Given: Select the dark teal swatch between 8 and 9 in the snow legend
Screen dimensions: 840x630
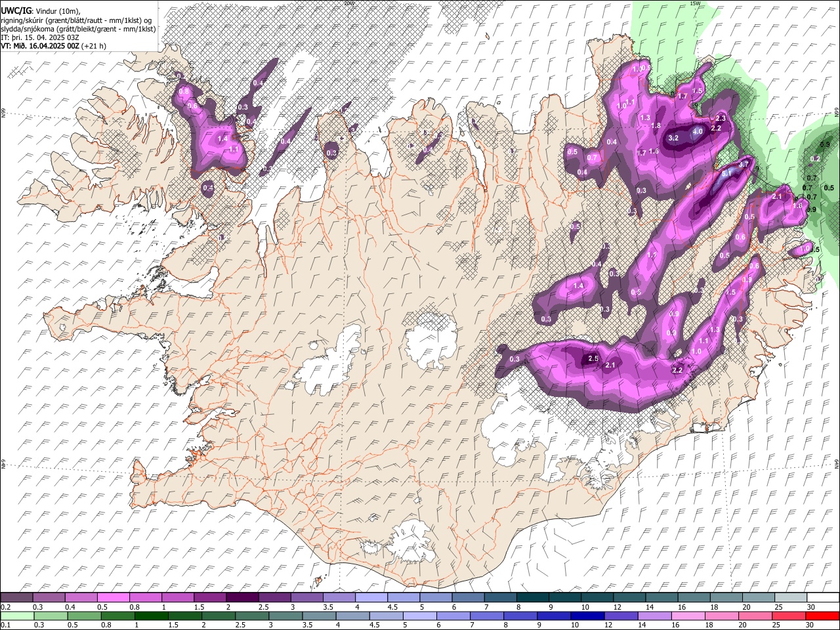Looking at the screenshot, I should click(x=532, y=598).
